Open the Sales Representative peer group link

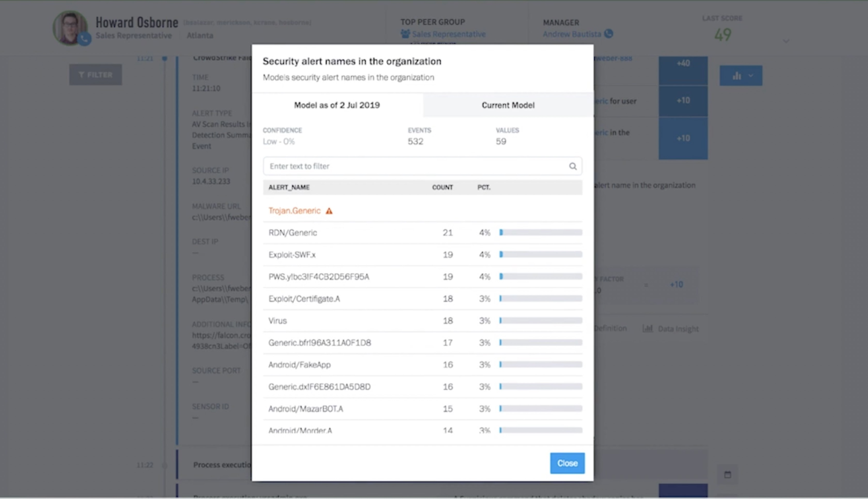coord(448,34)
